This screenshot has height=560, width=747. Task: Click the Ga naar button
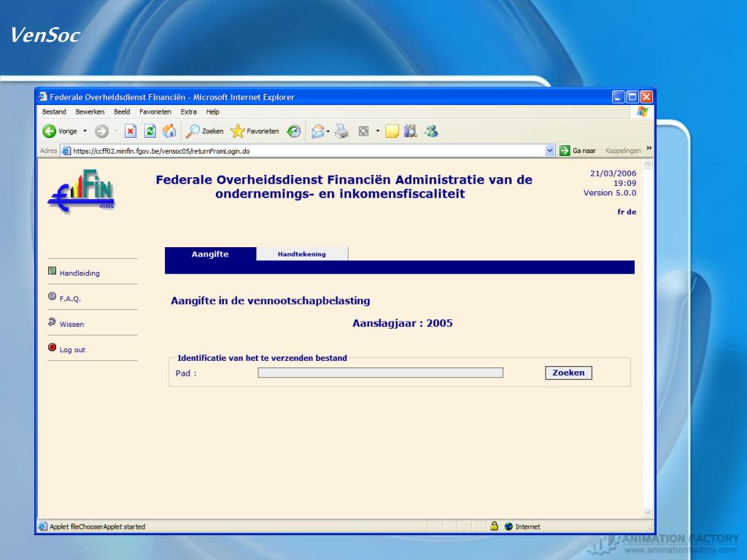click(x=578, y=151)
